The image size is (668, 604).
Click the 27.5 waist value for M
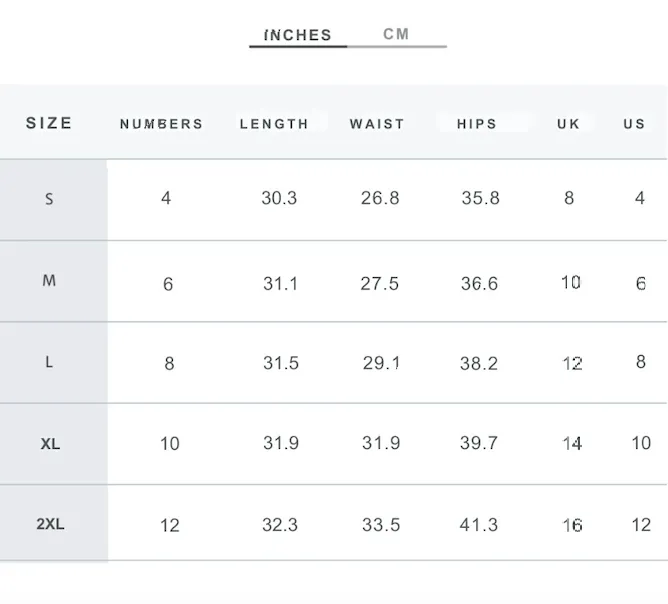(380, 284)
